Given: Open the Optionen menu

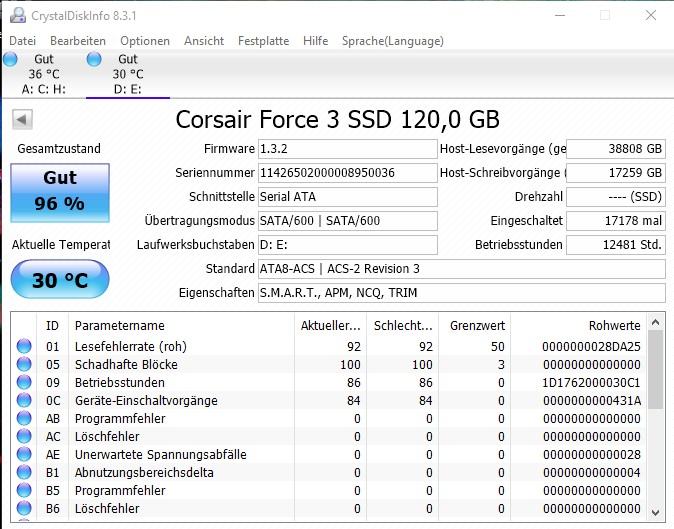Looking at the screenshot, I should pyautogui.click(x=145, y=41).
